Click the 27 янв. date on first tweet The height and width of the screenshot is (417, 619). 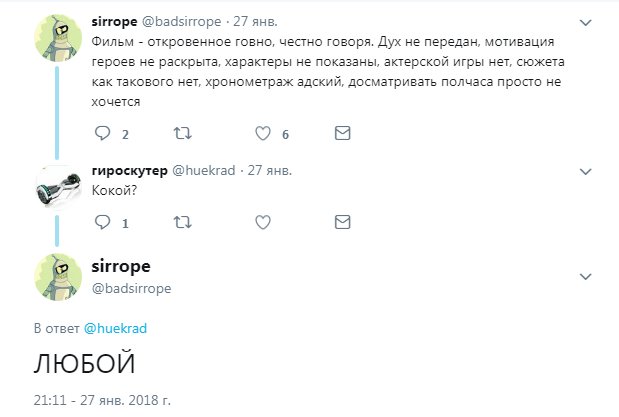[256, 20]
